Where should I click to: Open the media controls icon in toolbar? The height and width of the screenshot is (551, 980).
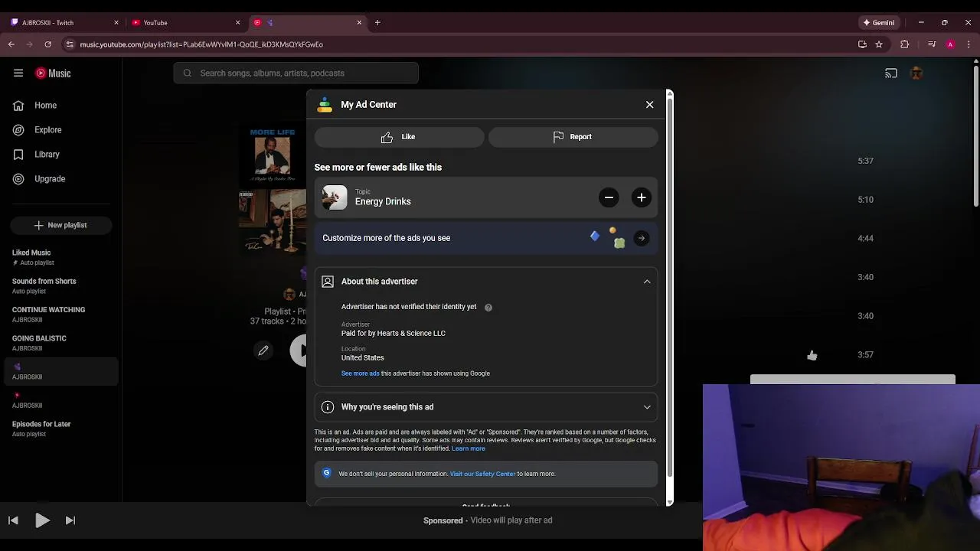point(932,44)
